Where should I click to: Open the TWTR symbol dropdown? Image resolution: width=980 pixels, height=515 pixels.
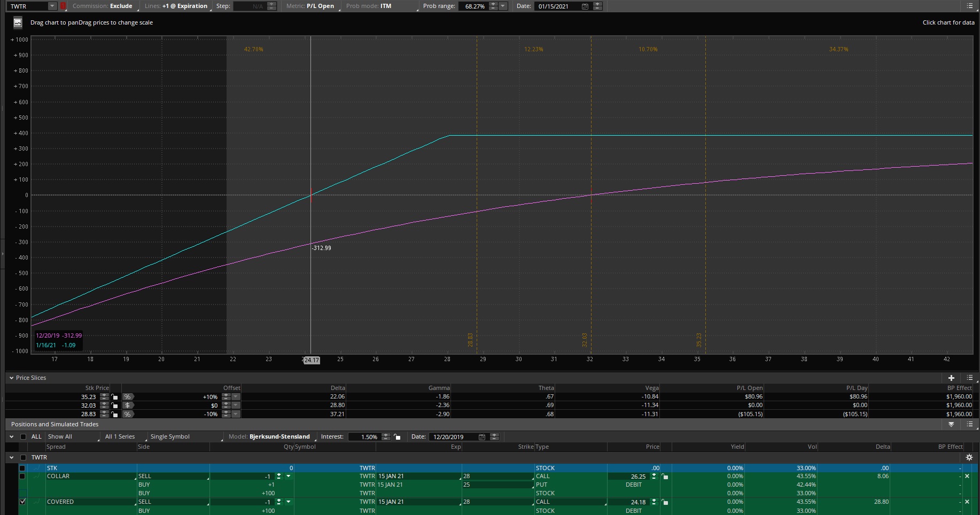pos(52,6)
